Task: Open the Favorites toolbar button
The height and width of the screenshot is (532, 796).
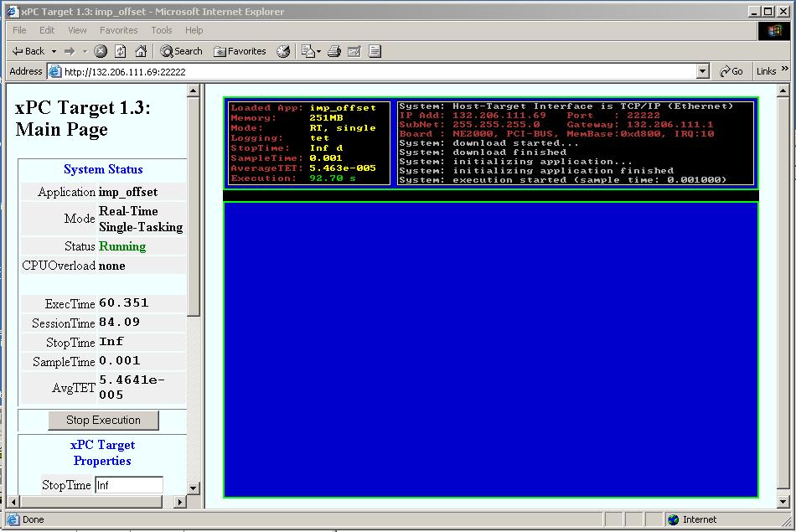Action: click(240, 51)
